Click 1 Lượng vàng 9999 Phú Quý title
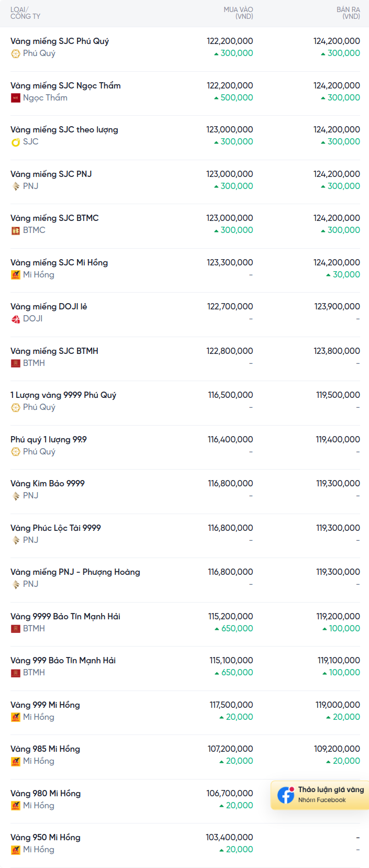 [x=63, y=395]
